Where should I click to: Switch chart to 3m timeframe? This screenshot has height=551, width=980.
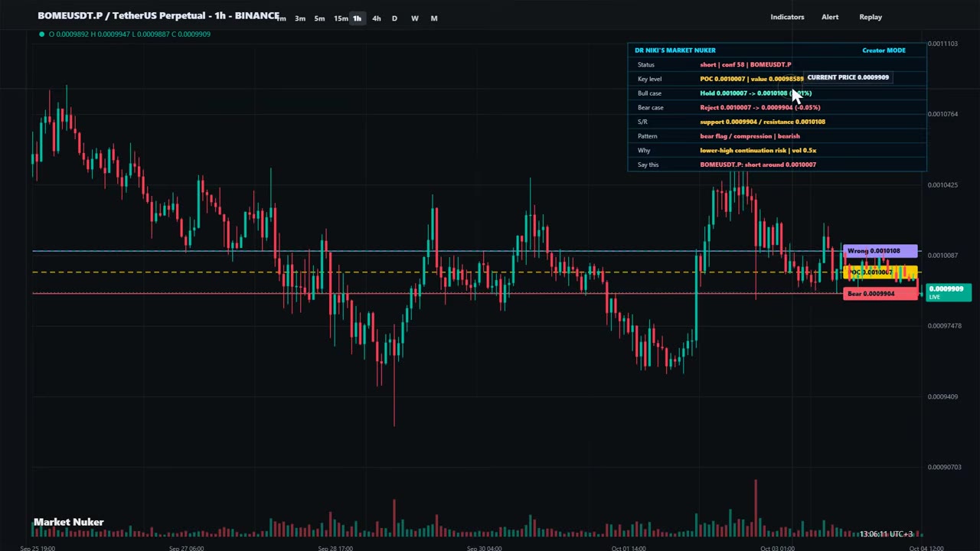tap(300, 18)
